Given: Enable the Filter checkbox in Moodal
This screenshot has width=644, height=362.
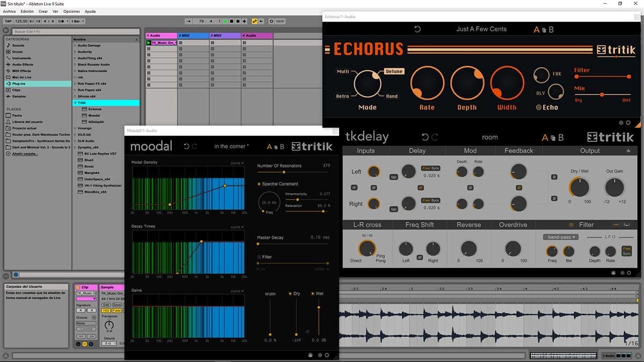Looking at the screenshot, I should (259, 257).
